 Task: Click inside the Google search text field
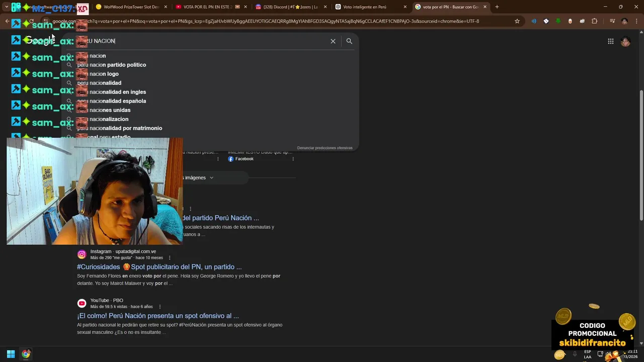click(x=201, y=41)
